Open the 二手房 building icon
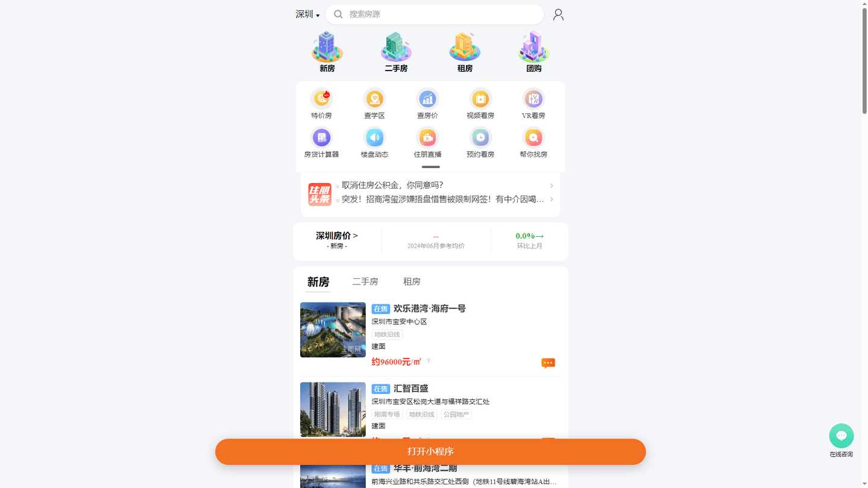This screenshot has height=488, width=868. (396, 47)
